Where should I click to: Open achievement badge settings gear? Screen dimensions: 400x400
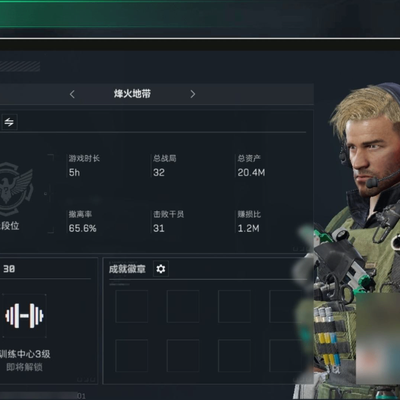pos(161,269)
